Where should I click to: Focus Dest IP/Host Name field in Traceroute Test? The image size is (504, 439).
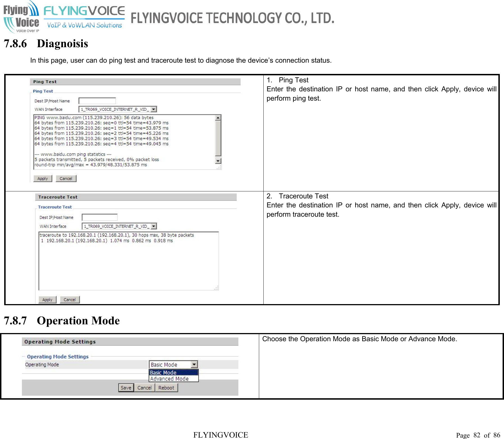[100, 217]
